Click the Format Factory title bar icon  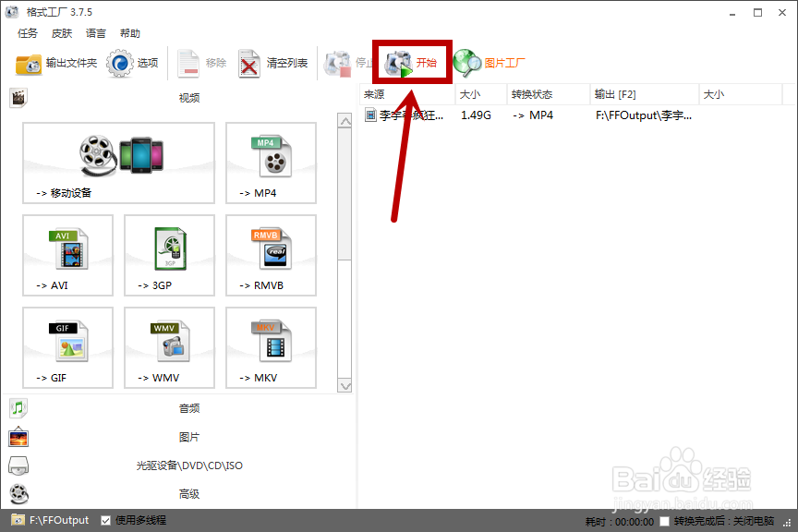coord(12,12)
